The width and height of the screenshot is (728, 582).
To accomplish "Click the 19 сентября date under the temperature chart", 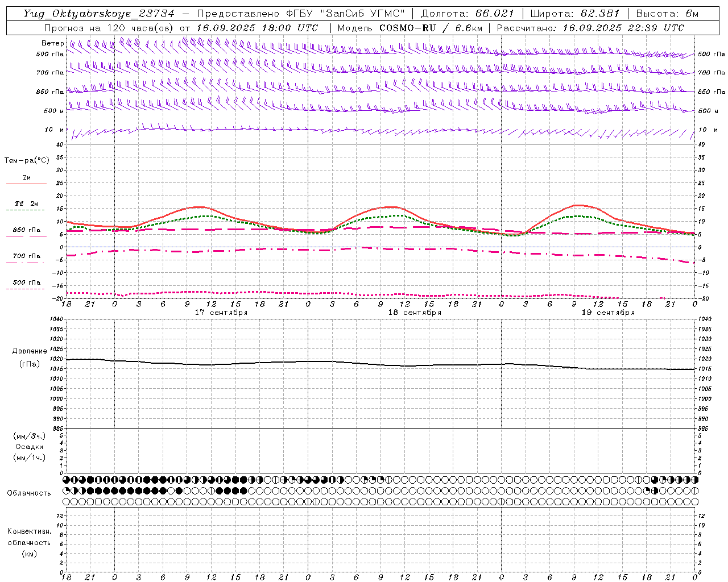I will 608,313.
